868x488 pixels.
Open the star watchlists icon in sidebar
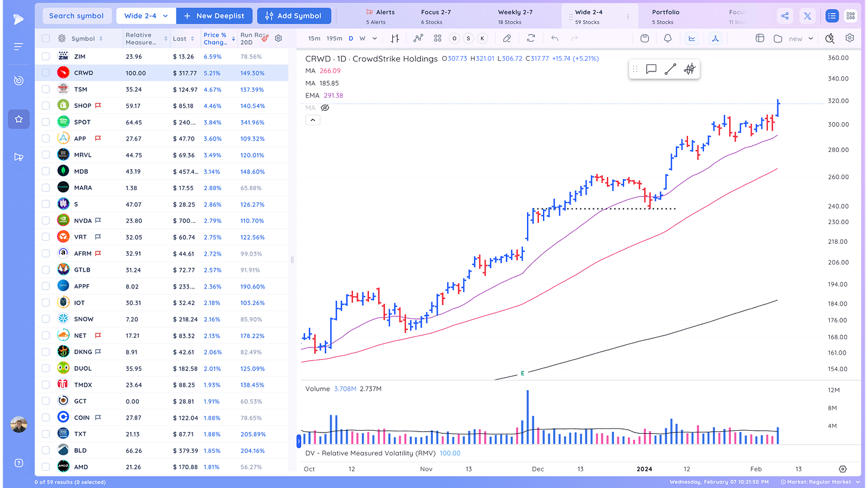[18, 119]
